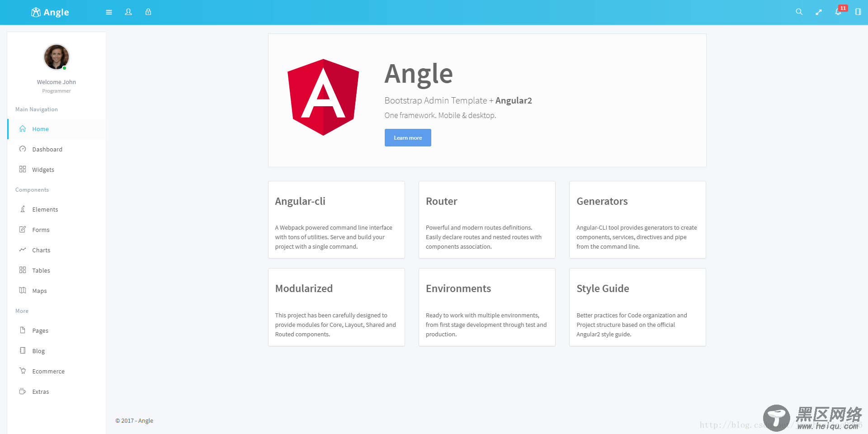Image resolution: width=868 pixels, height=434 pixels.
Task: Expand Elements menu item
Action: [57, 209]
